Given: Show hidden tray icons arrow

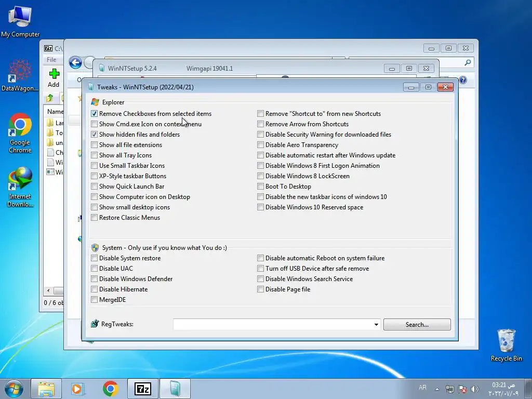Looking at the screenshot, I should (x=437, y=389).
